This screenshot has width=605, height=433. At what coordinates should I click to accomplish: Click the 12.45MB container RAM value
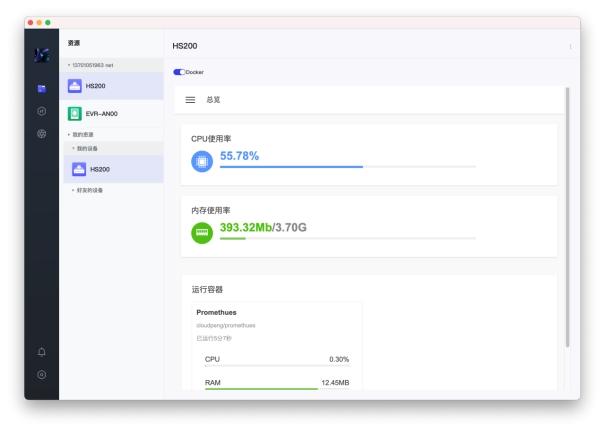[335, 382]
